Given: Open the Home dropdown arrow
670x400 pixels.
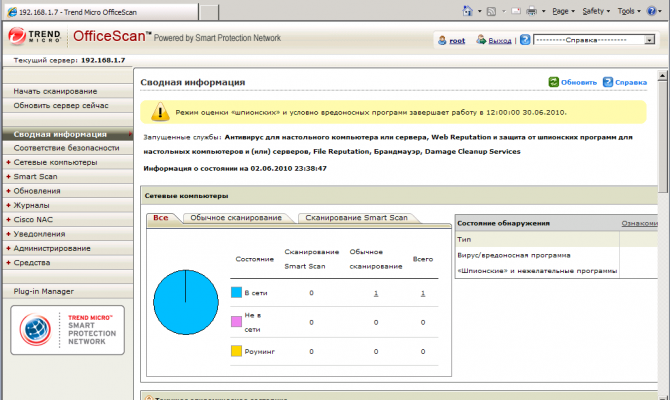Looking at the screenshot, I should pyautogui.click(x=479, y=12).
